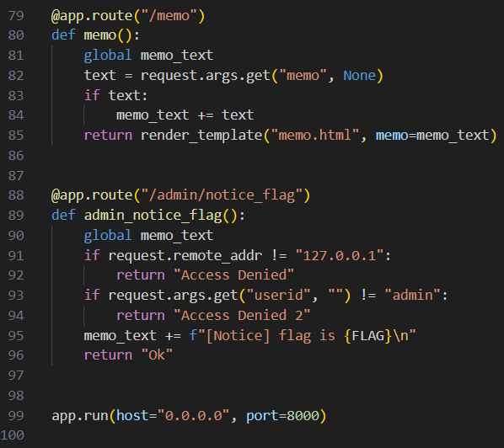The image size is (504, 448).
Task: Click line number 95 in the gutter
Action: tap(16, 336)
